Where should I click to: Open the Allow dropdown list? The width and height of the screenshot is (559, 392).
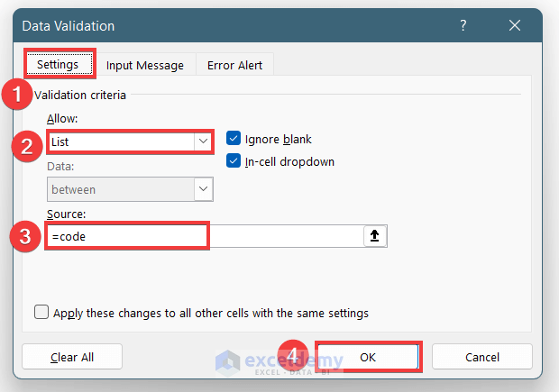pos(202,141)
